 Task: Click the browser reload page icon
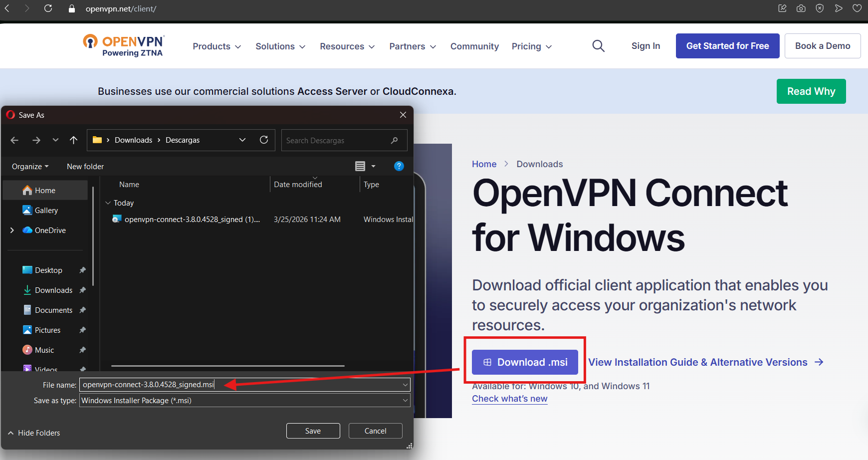48,8
